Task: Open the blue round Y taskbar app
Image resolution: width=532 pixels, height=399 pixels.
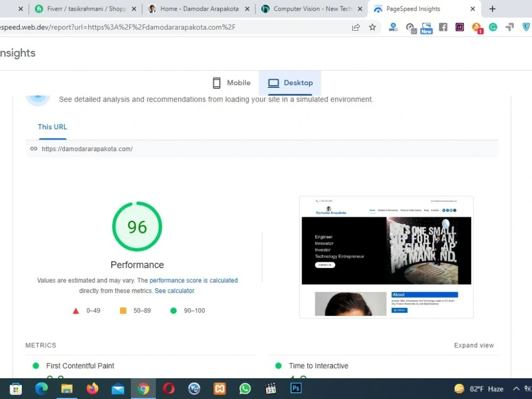Action: click(x=194, y=389)
